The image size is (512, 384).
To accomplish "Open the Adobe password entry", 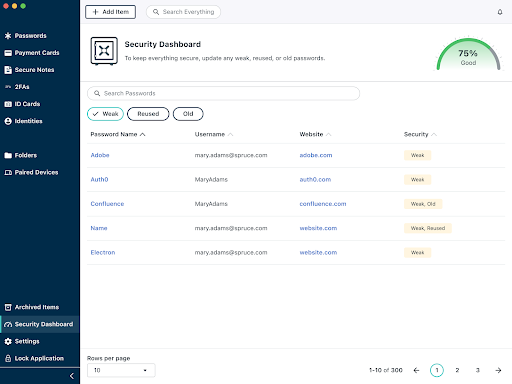I will click(100, 155).
